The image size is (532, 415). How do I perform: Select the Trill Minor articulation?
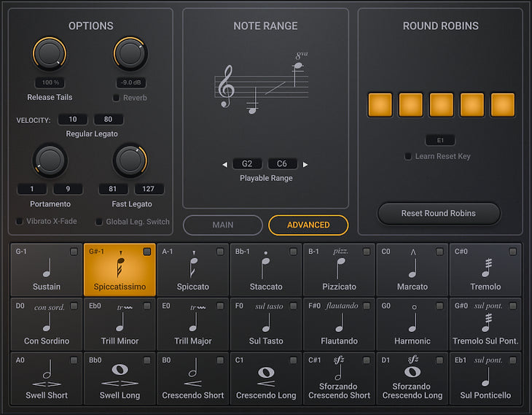120,325
